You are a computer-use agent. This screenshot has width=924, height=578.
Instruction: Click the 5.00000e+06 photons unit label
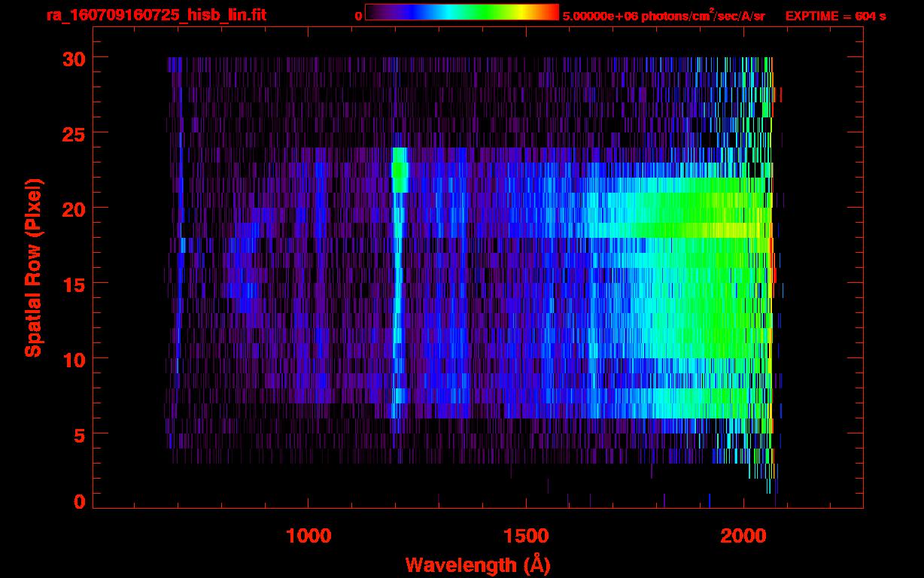point(663,16)
